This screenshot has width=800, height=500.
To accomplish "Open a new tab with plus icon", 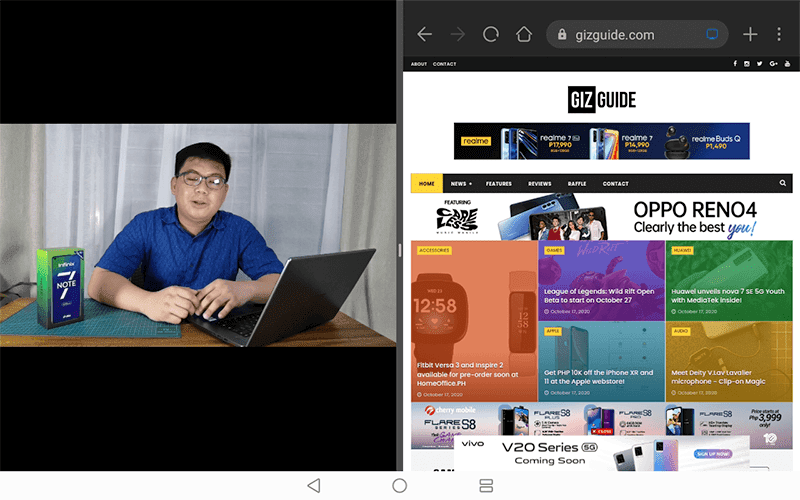I will (750, 34).
